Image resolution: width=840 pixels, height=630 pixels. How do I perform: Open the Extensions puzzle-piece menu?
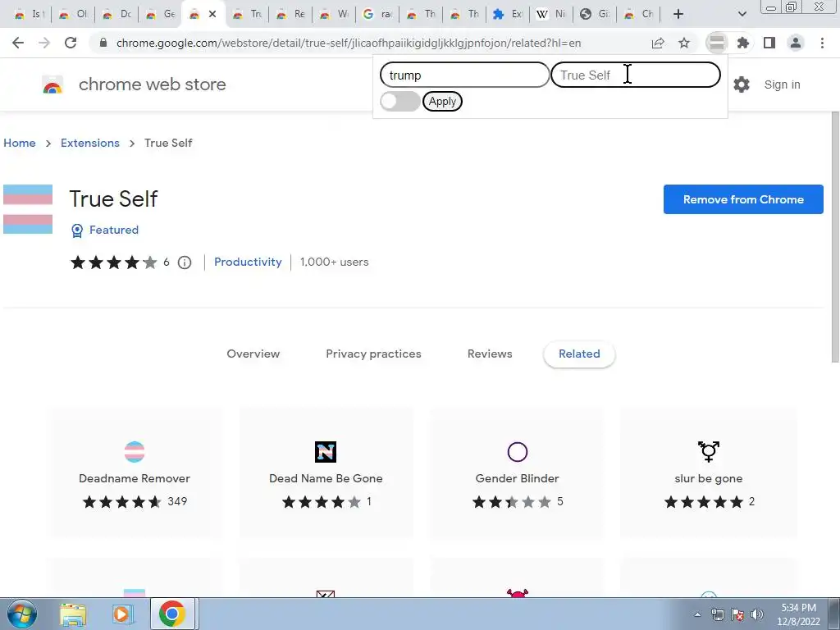click(x=743, y=43)
